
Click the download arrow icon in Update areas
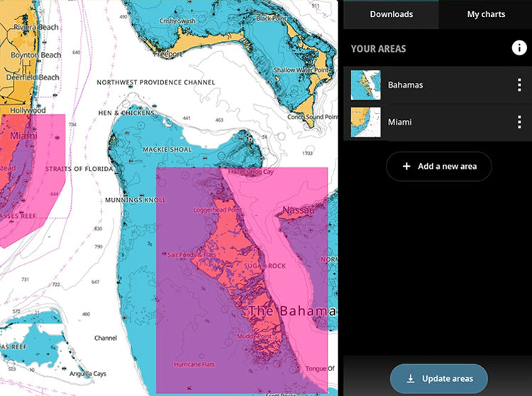click(x=410, y=379)
